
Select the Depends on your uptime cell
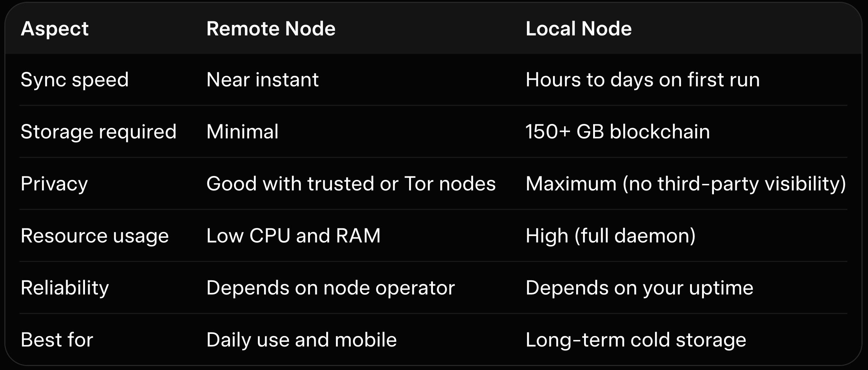pos(639,288)
